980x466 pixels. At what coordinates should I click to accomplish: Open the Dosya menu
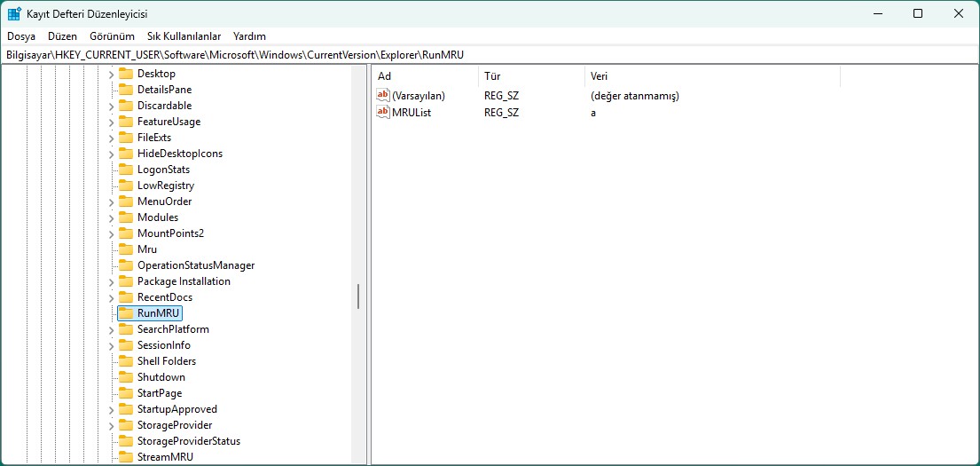coord(21,36)
